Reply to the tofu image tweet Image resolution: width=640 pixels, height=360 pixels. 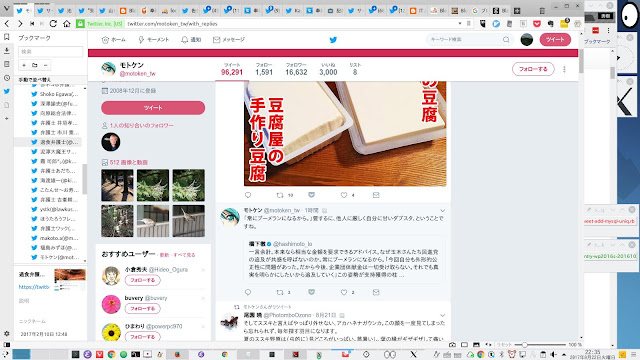click(x=248, y=195)
